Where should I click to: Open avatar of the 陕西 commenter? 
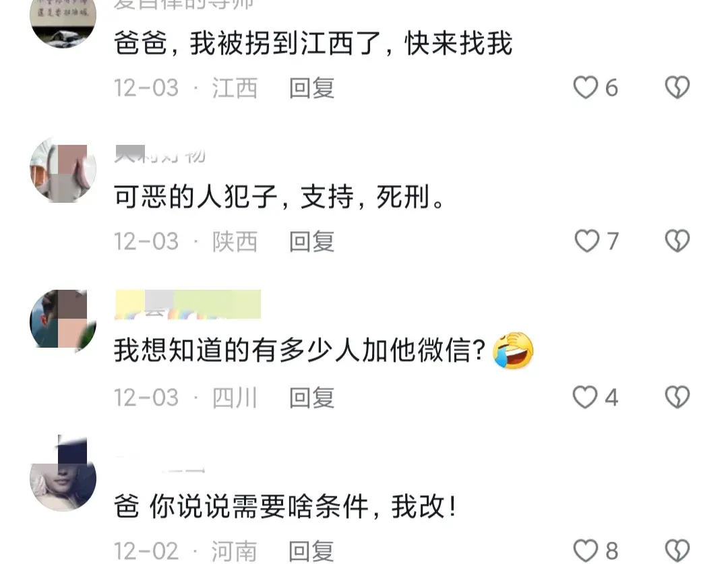[63, 170]
